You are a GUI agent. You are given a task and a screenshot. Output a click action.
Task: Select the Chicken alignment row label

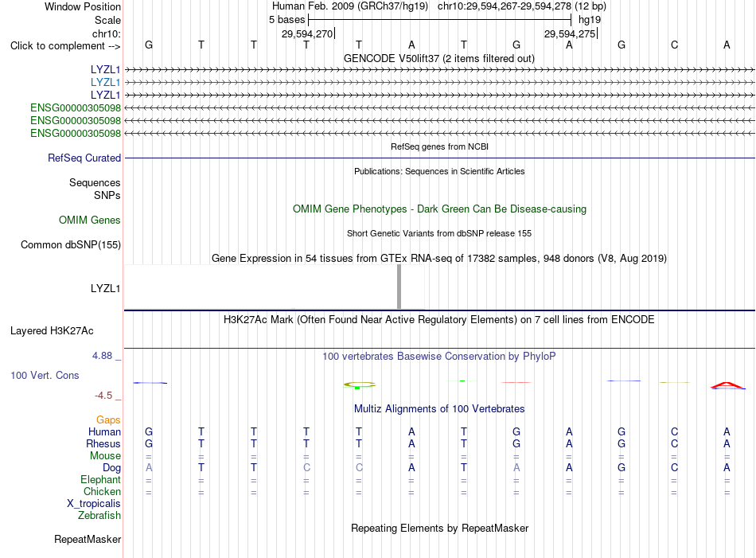pos(102,491)
